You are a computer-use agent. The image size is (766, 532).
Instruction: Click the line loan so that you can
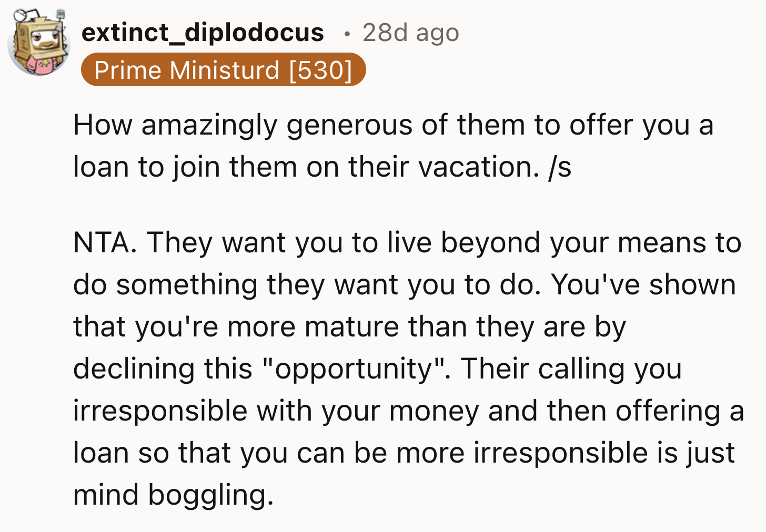pyautogui.click(x=404, y=453)
